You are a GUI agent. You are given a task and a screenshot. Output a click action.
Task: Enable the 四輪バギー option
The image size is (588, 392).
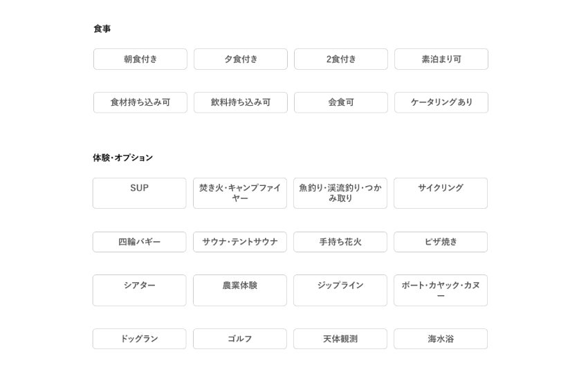140,242
